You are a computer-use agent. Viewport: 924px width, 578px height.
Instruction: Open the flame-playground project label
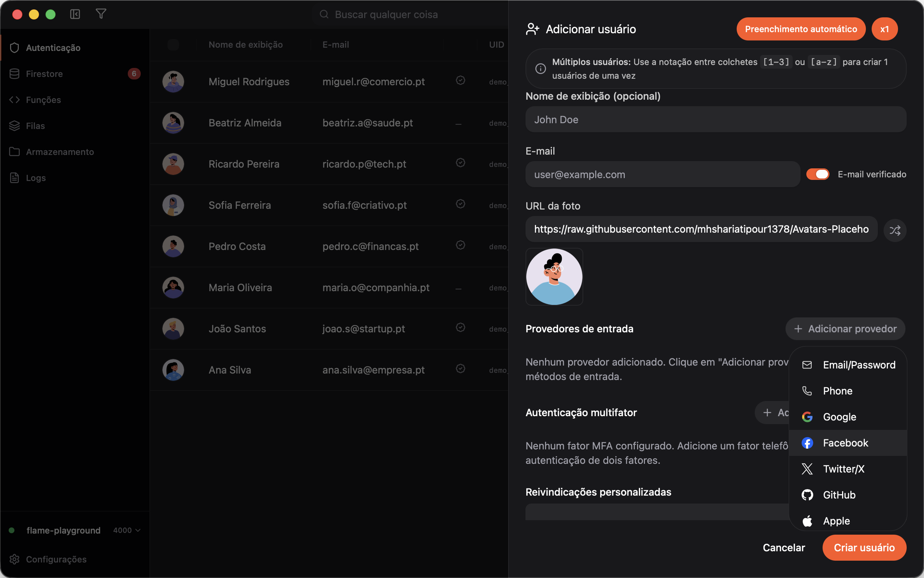point(64,530)
